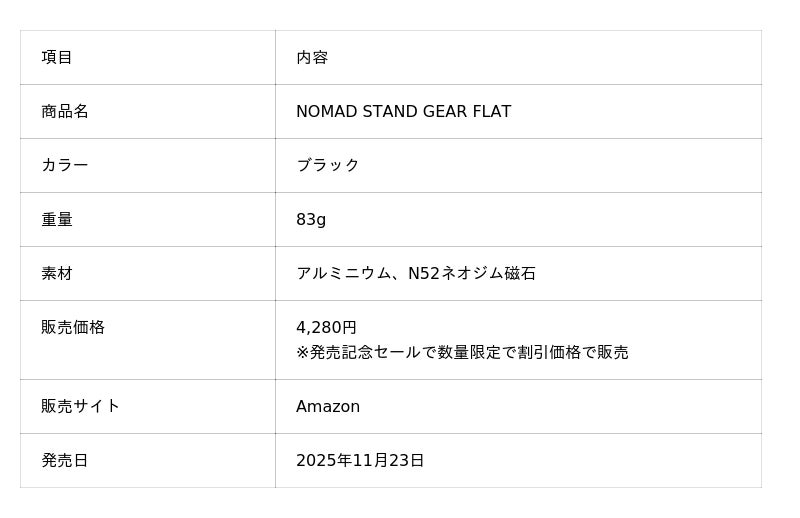Select the 発売日 row label
Image resolution: width=800 pixels, height=518 pixels.
[65, 460]
